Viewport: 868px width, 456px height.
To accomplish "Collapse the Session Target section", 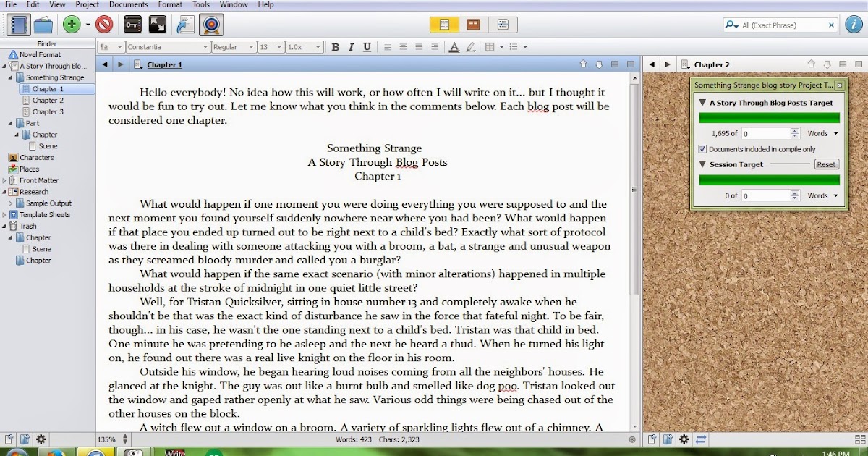I will point(702,164).
